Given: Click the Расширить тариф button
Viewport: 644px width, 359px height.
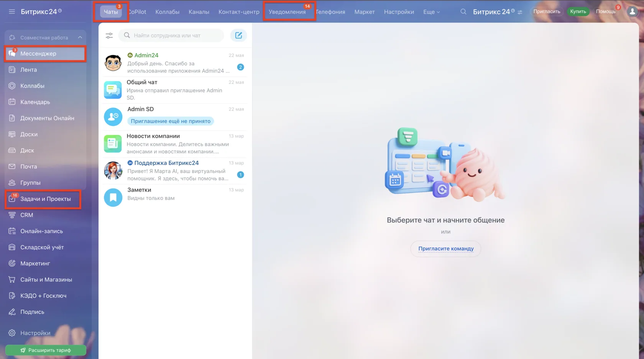Looking at the screenshot, I should 46,350.
